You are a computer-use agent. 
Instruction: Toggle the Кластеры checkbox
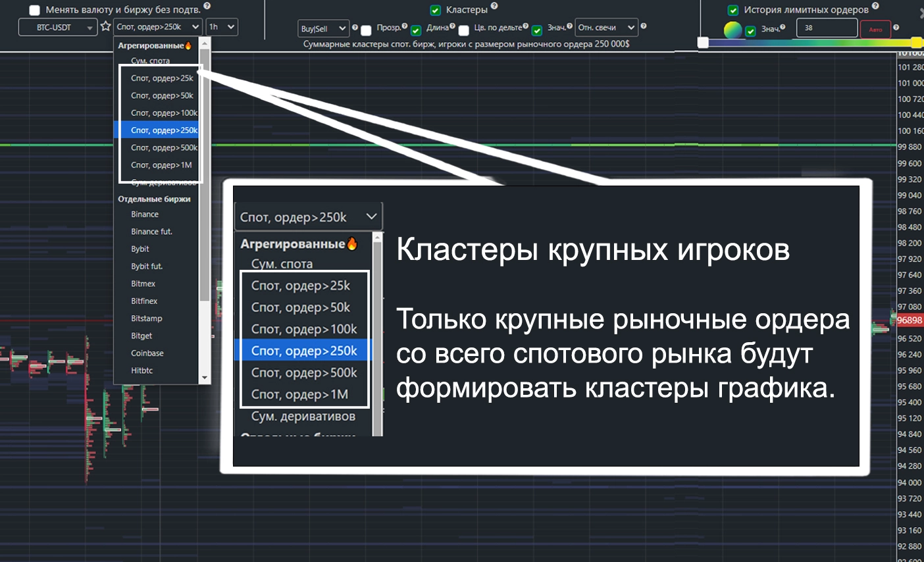coord(435,10)
